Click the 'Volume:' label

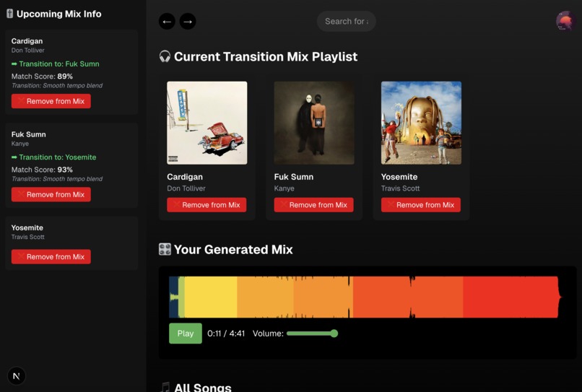tap(268, 334)
